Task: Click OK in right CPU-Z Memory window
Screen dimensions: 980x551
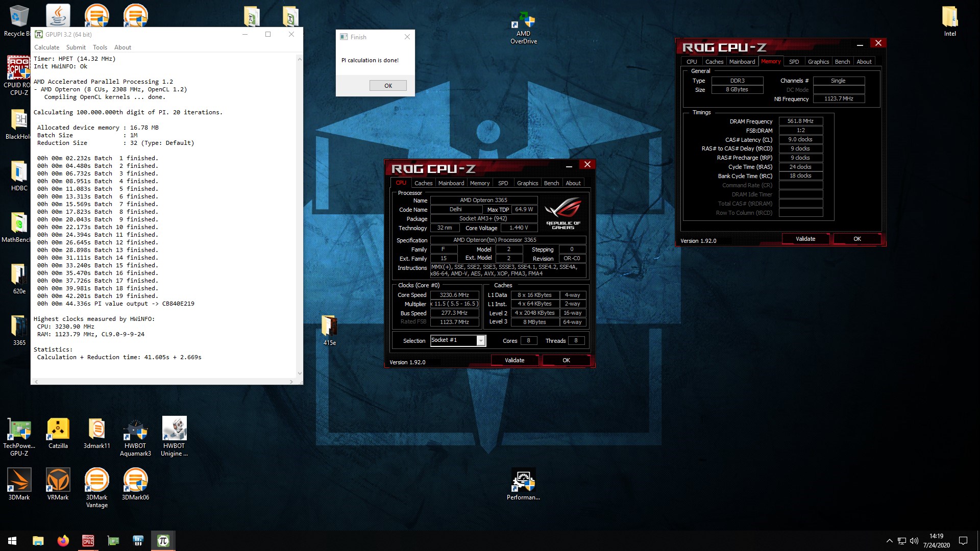Action: 857,239
